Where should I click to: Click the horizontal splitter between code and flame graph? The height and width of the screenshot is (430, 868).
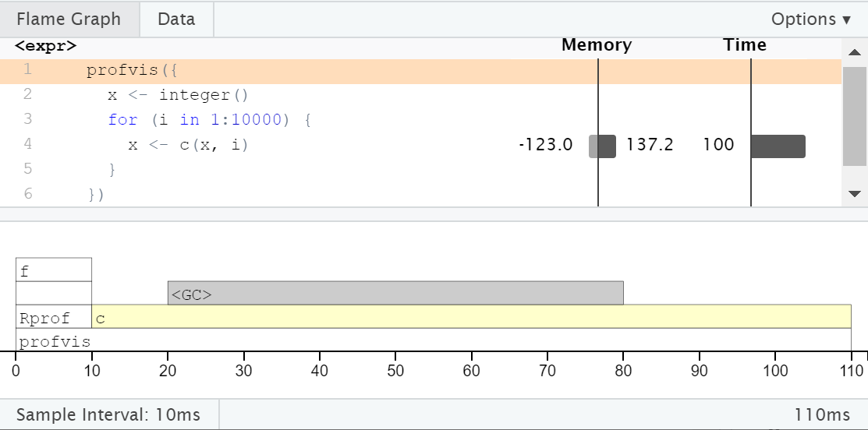(x=434, y=214)
